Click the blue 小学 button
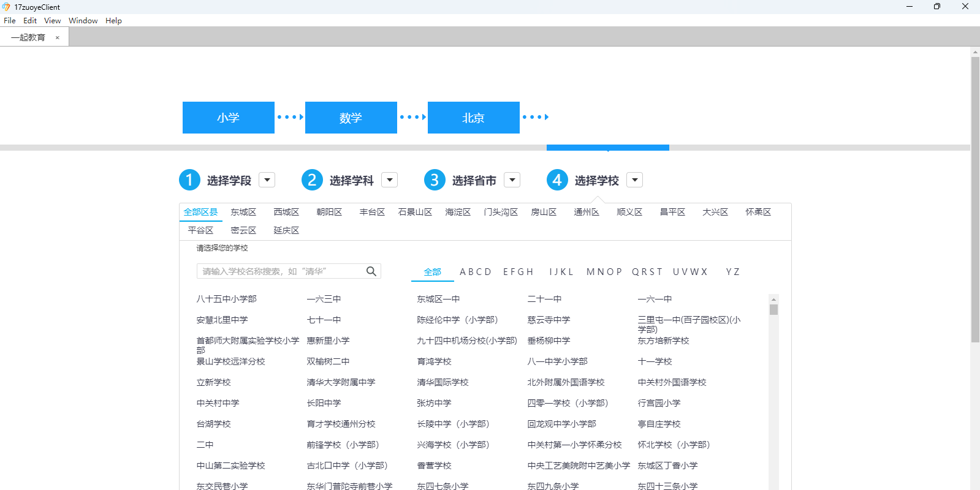 click(x=228, y=118)
